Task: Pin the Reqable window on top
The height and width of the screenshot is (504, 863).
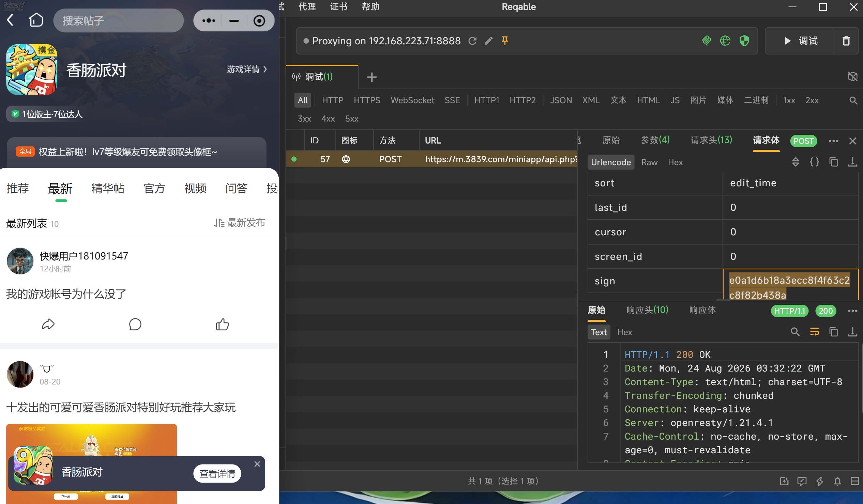Action: click(x=505, y=41)
